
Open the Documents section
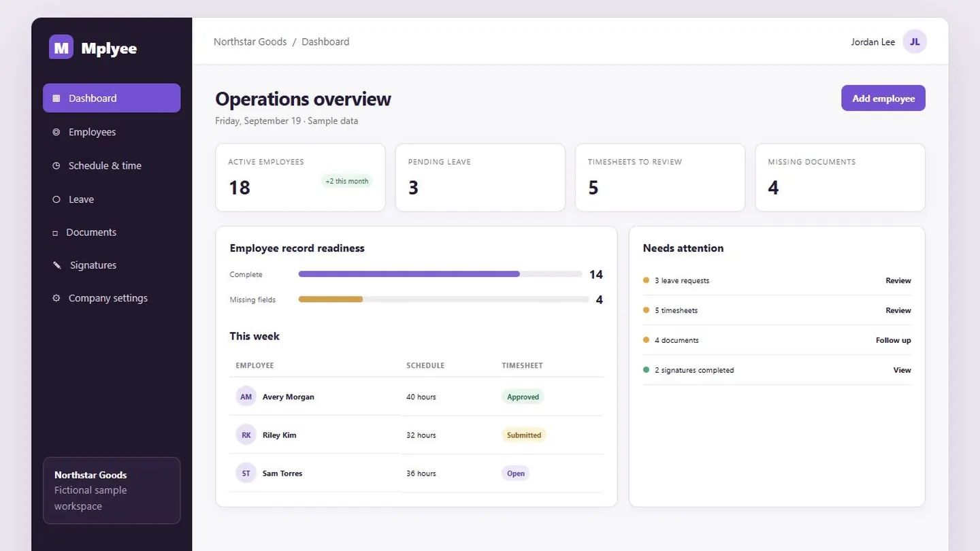coord(112,232)
